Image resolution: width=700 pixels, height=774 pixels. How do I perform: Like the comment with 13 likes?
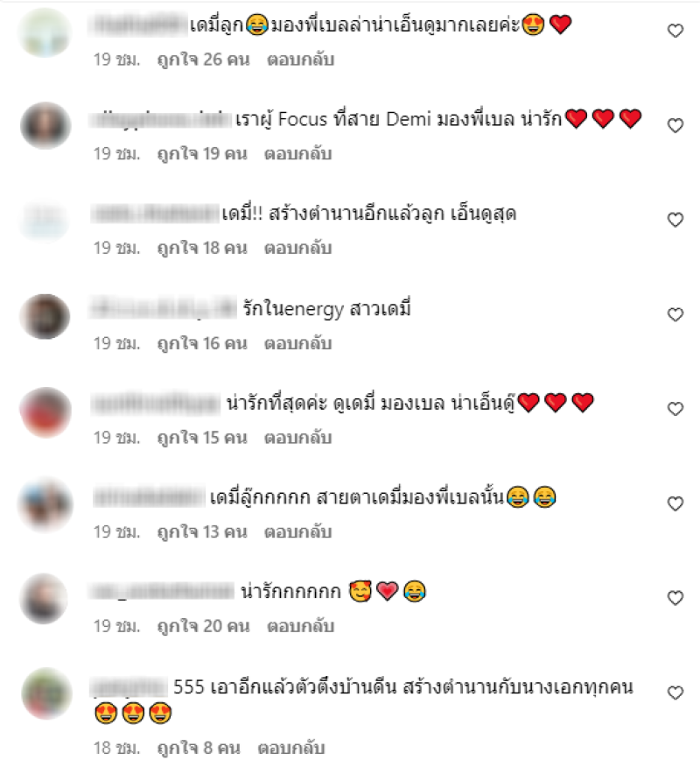[675, 503]
